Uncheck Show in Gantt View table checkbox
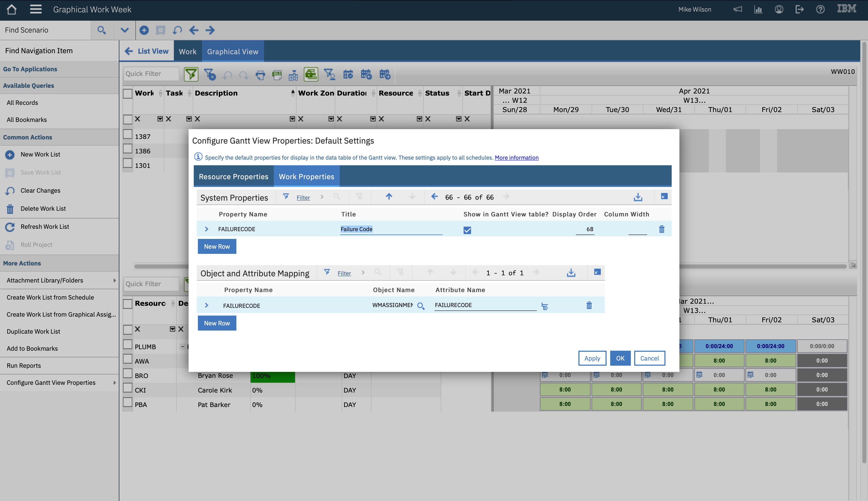This screenshot has height=501, width=868. pos(467,230)
